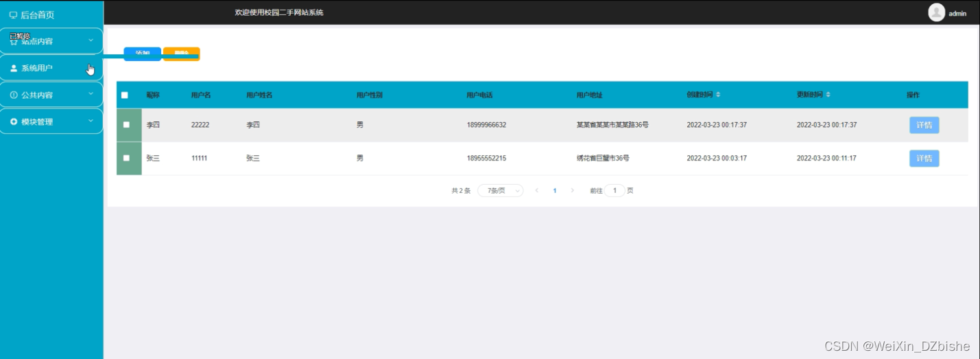Click the 操作 column header
Image resolution: width=980 pixels, height=359 pixels.
(913, 95)
